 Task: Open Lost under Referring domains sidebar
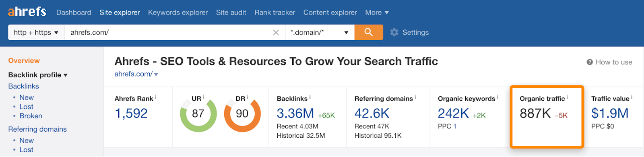pos(26,150)
